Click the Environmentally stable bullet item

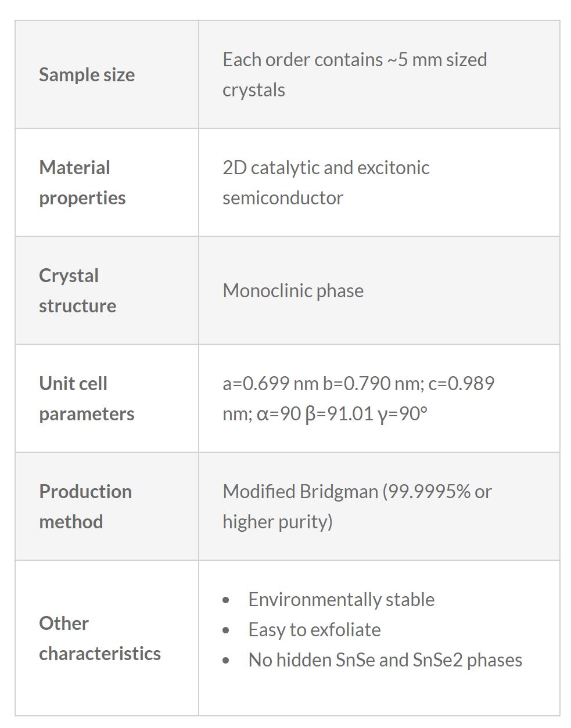(x=341, y=600)
